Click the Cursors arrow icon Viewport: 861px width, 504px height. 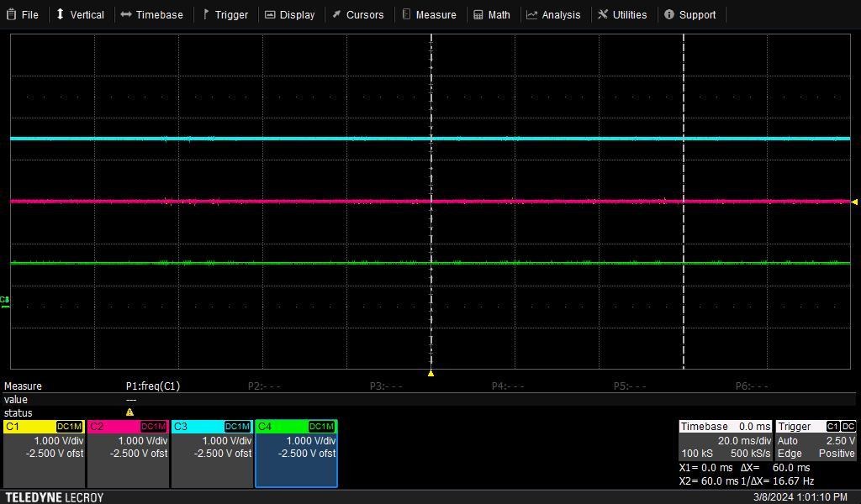pos(336,14)
